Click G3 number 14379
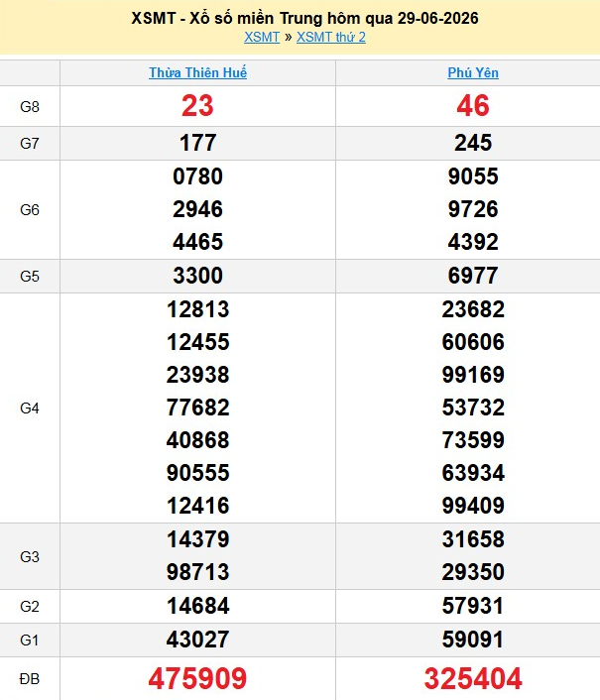600x700 pixels. click(x=197, y=539)
